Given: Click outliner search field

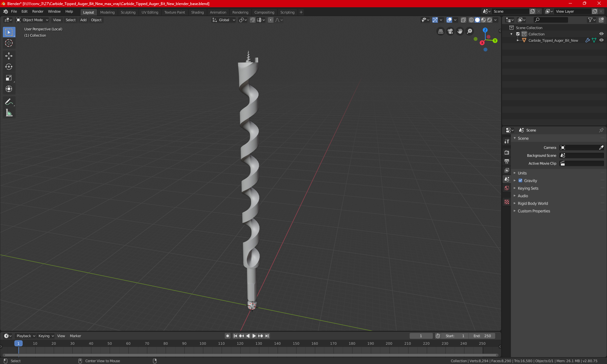Looking at the screenshot, I should 551,20.
